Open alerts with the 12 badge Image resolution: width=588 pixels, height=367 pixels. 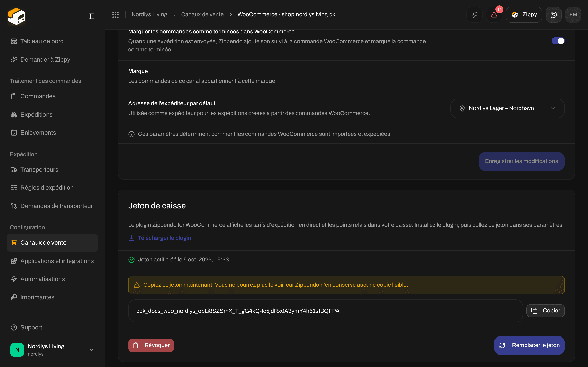[x=494, y=14]
